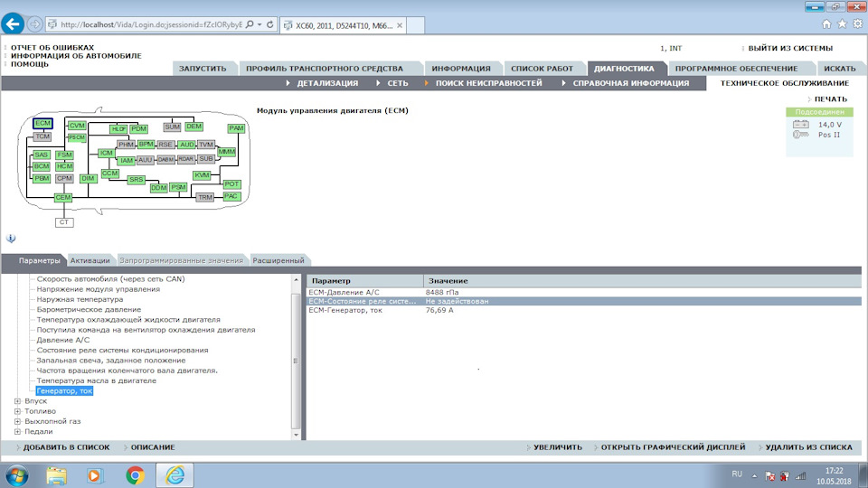Click the parameter tree scrollbar up arrow
The width and height of the screenshot is (868, 488).
pos(296,280)
